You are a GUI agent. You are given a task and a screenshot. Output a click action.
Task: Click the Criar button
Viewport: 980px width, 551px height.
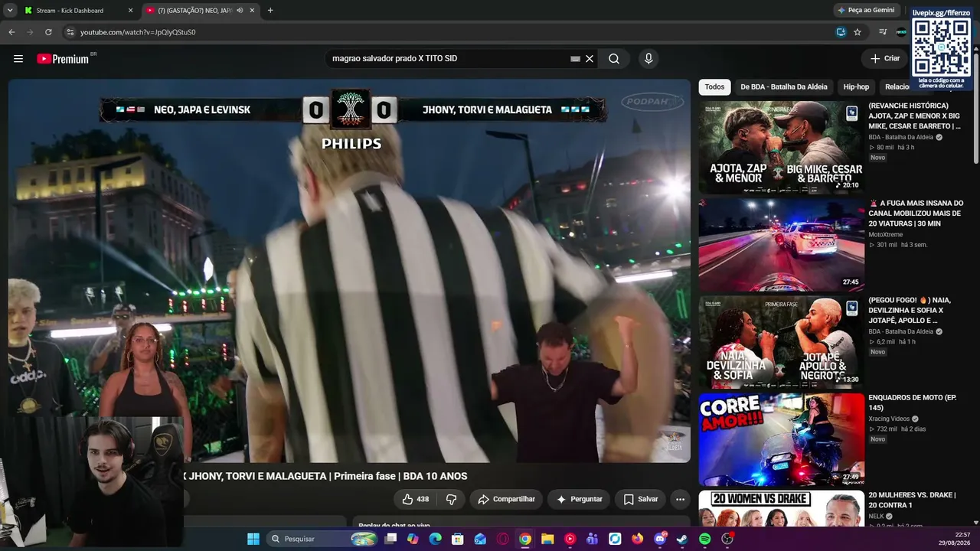pos(885,59)
